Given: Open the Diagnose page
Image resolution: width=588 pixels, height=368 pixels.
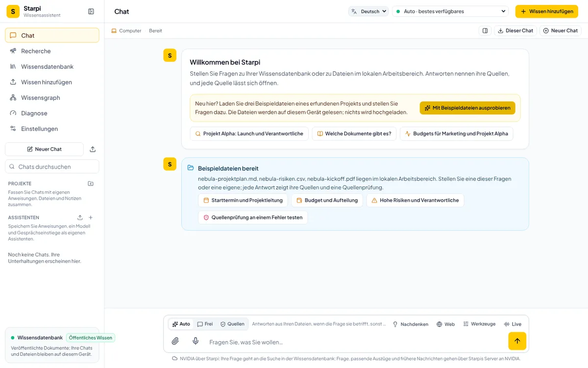Looking at the screenshot, I should pos(52,113).
